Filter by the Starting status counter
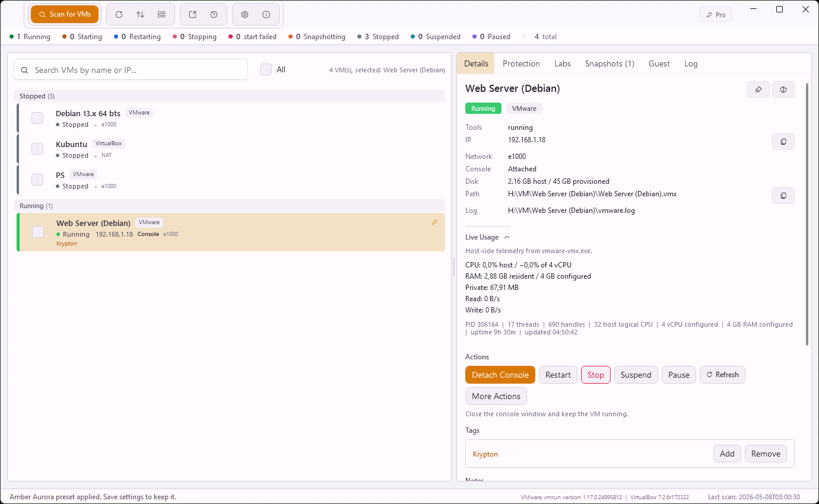 (x=82, y=37)
